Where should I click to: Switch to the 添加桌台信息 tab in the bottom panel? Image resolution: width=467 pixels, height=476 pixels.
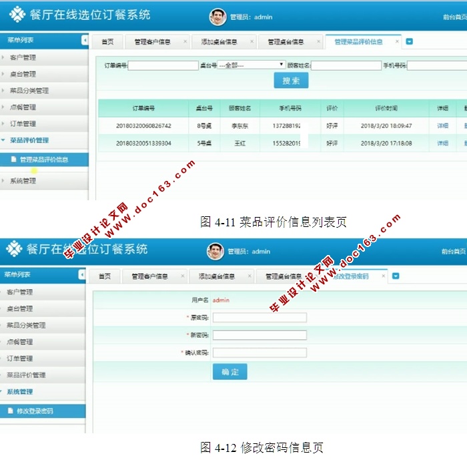217,276
